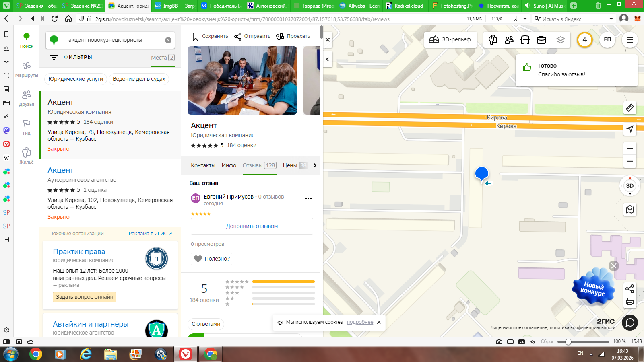644x362 pixels.
Task: Click the parks and trees map layer icon
Action: [493, 39]
